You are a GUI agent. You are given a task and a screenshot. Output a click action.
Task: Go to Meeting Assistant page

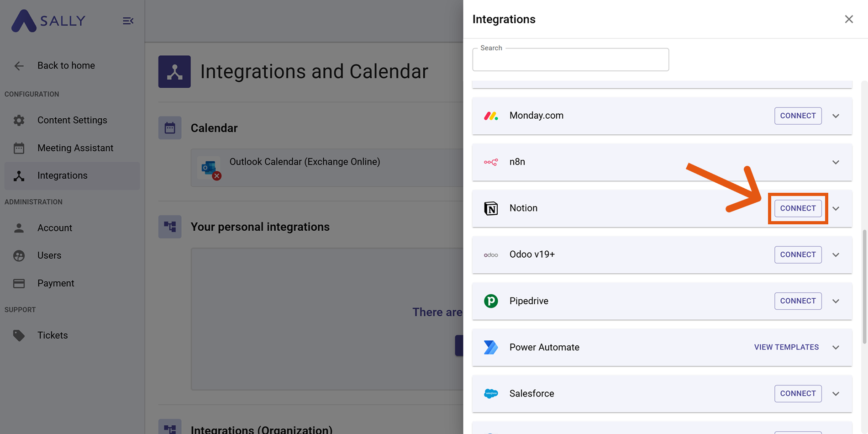point(75,148)
